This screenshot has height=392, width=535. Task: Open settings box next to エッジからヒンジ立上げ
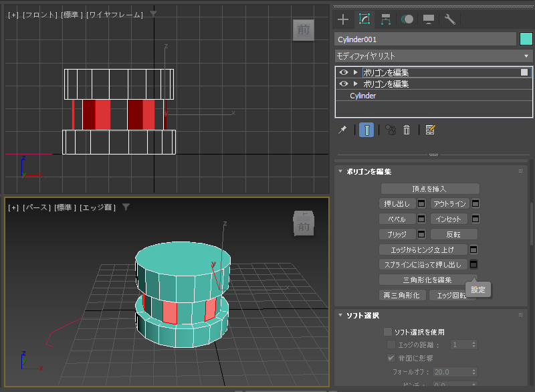tap(473, 250)
